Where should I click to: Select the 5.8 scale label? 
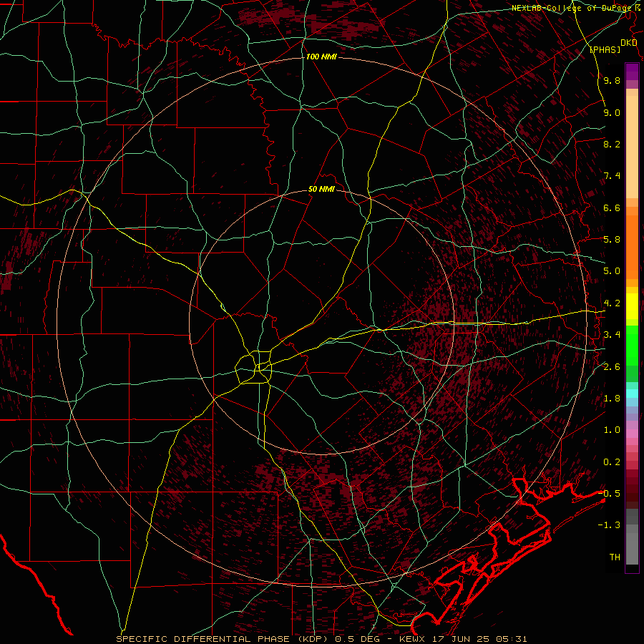[x=612, y=239]
